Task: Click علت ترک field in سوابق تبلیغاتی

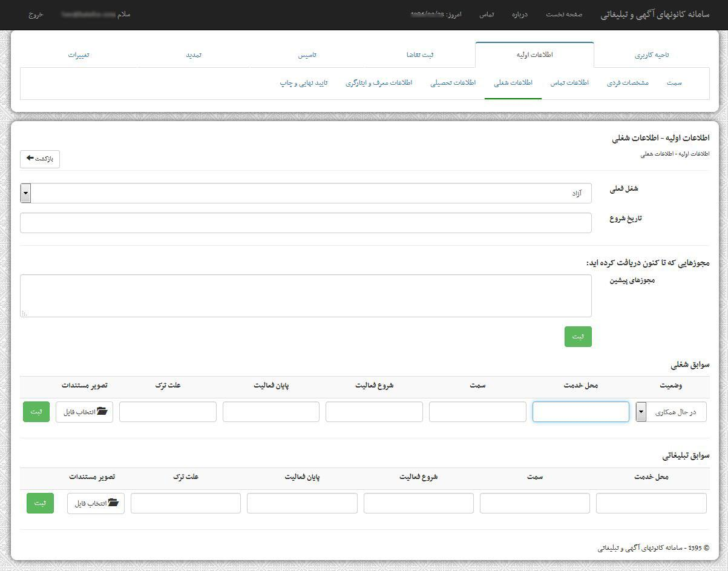Action: [186, 503]
